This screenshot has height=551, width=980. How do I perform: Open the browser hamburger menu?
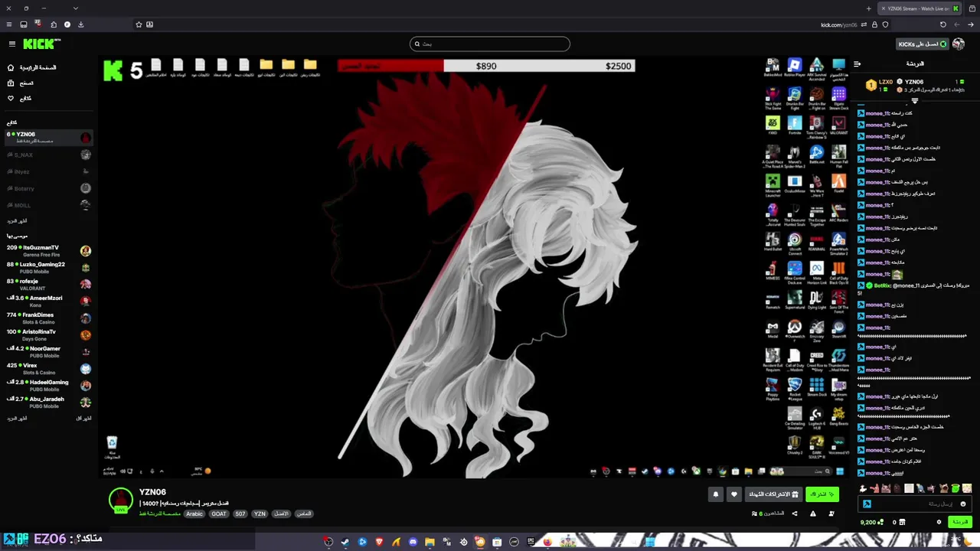(x=8, y=24)
